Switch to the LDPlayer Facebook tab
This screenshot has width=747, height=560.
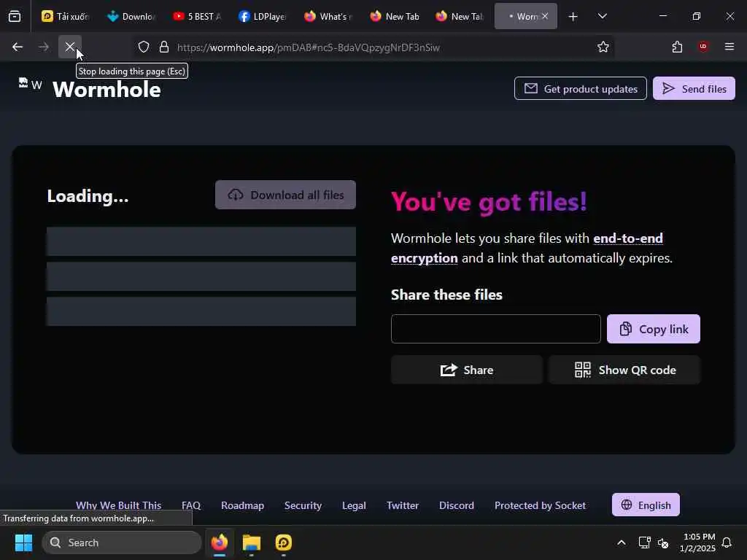click(263, 16)
